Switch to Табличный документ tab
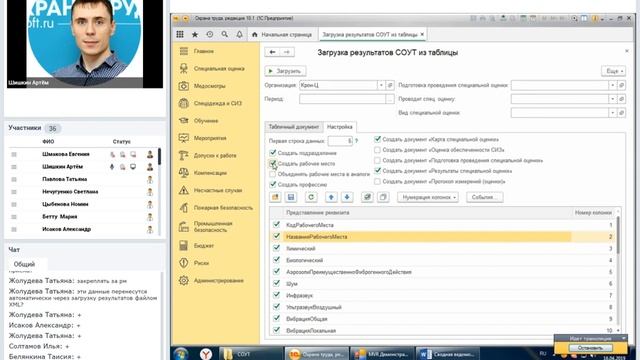This screenshot has width=640, height=360. (293, 127)
